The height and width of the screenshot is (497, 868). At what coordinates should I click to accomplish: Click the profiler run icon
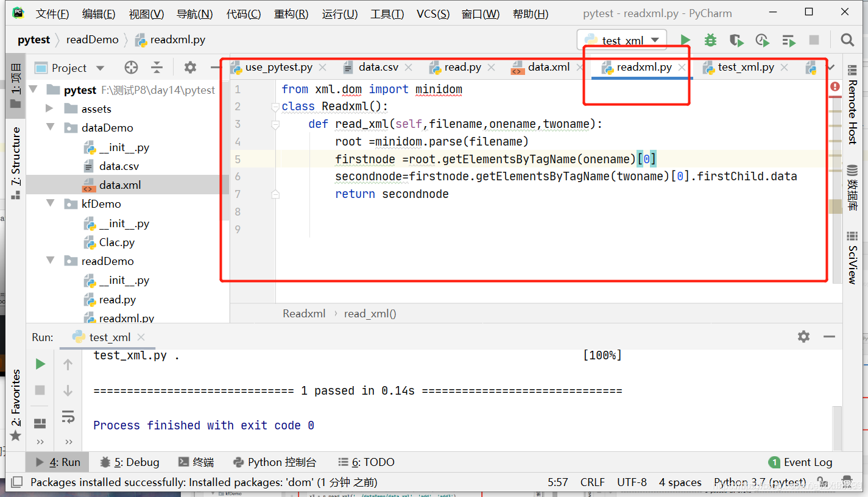tap(762, 40)
